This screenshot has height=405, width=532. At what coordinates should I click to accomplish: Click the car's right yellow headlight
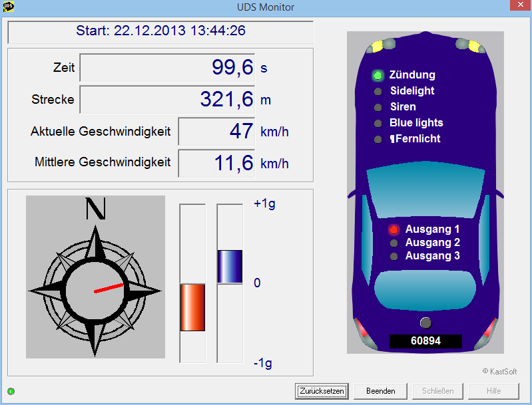tap(474, 47)
